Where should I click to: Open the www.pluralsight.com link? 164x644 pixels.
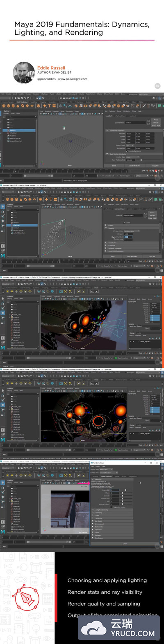click(x=73, y=79)
